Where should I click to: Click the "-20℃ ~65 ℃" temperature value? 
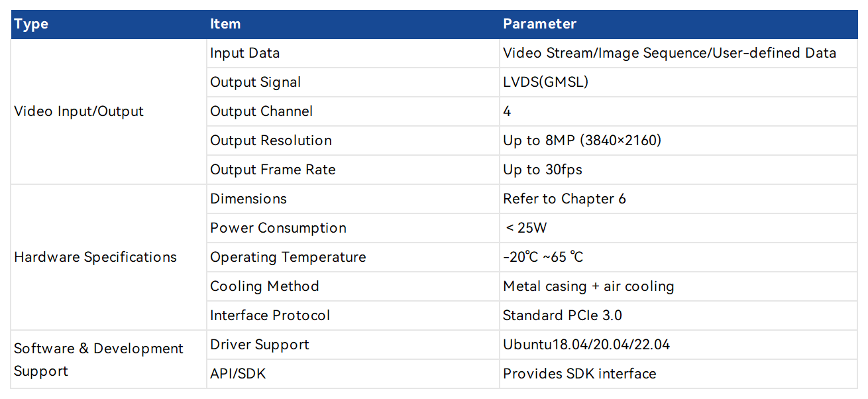coord(543,257)
